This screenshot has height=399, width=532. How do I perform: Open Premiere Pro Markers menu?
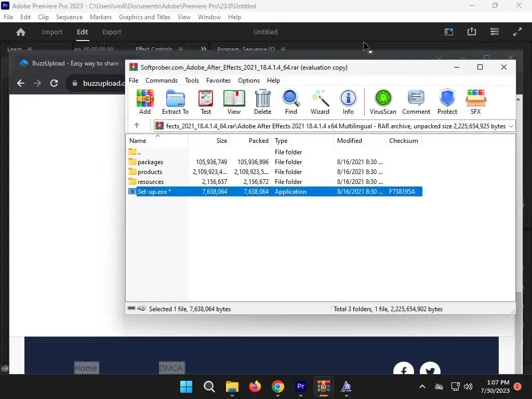tap(100, 17)
